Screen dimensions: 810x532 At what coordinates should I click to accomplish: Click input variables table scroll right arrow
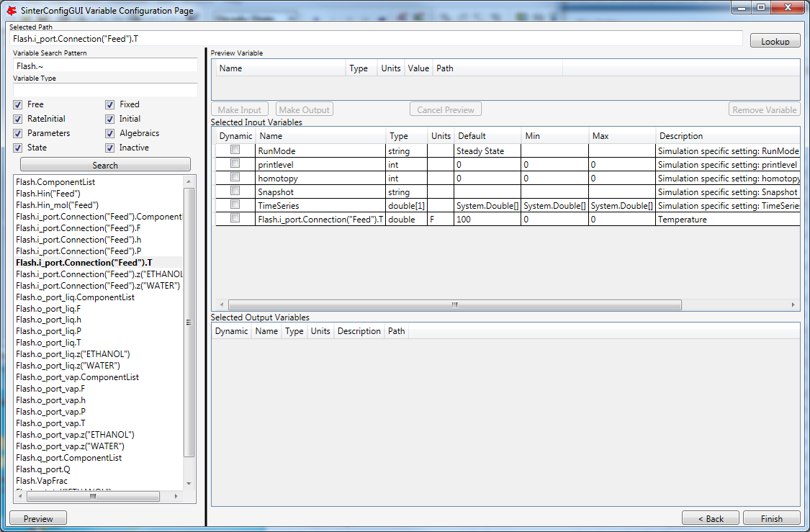coord(793,305)
